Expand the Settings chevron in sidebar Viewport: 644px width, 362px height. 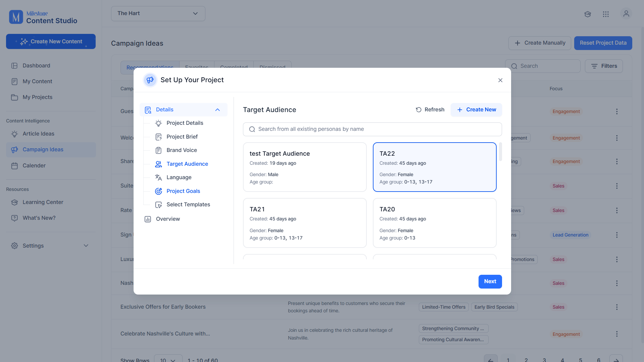coord(86,246)
